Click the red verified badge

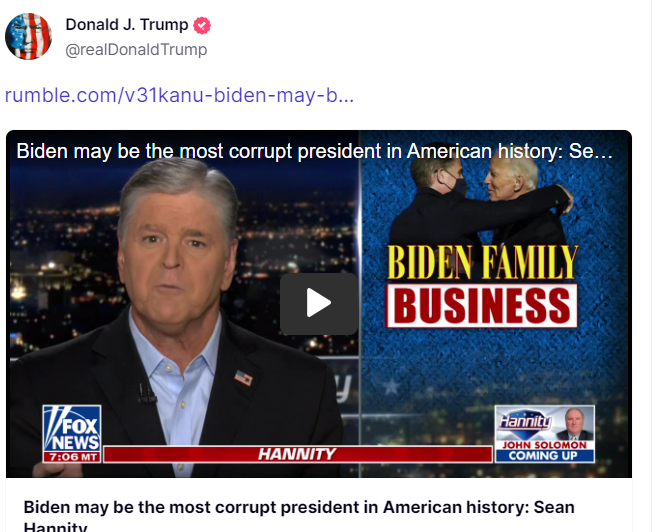[x=202, y=25]
